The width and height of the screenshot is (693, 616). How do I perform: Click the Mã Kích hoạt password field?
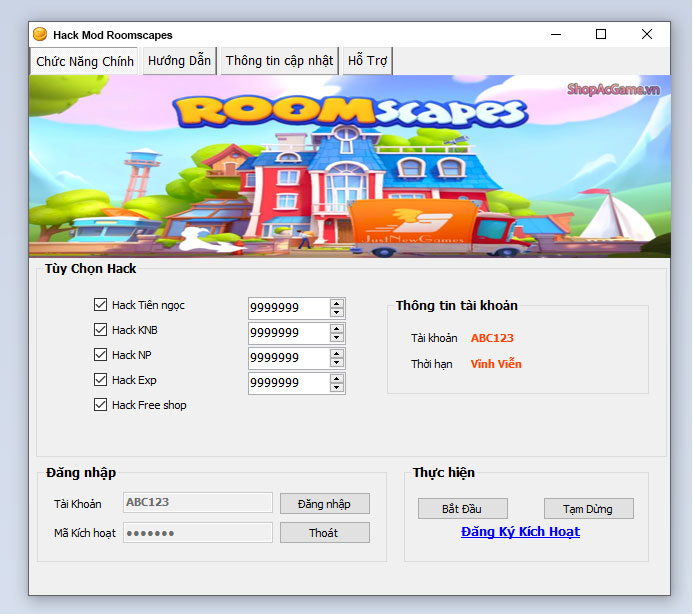tap(198, 533)
